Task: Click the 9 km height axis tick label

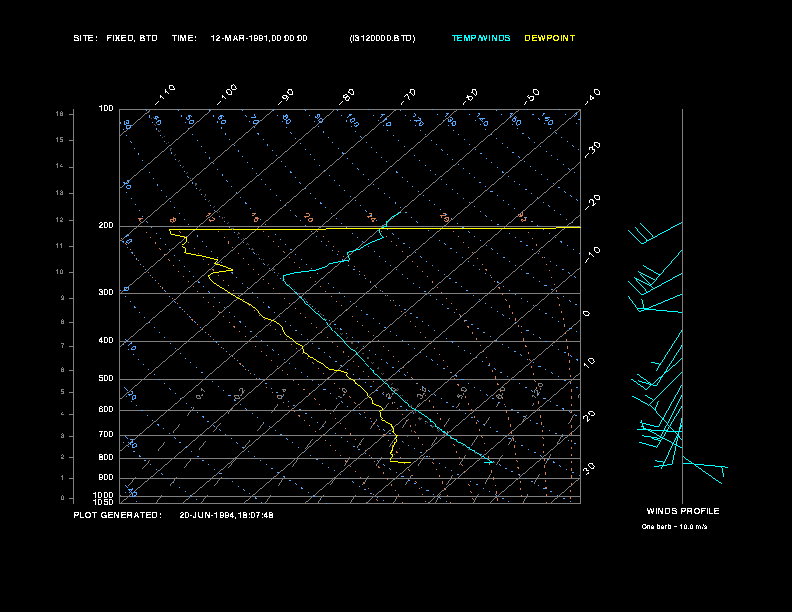Action: [x=63, y=298]
